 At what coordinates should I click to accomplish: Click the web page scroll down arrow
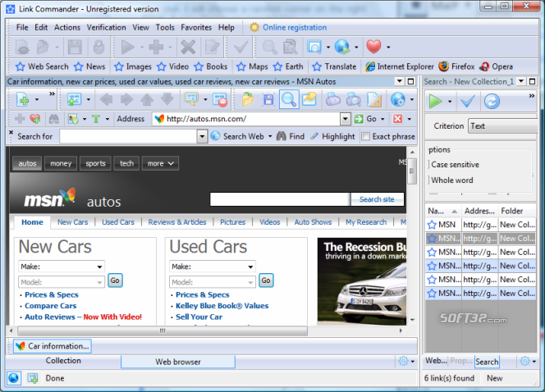coord(412,320)
